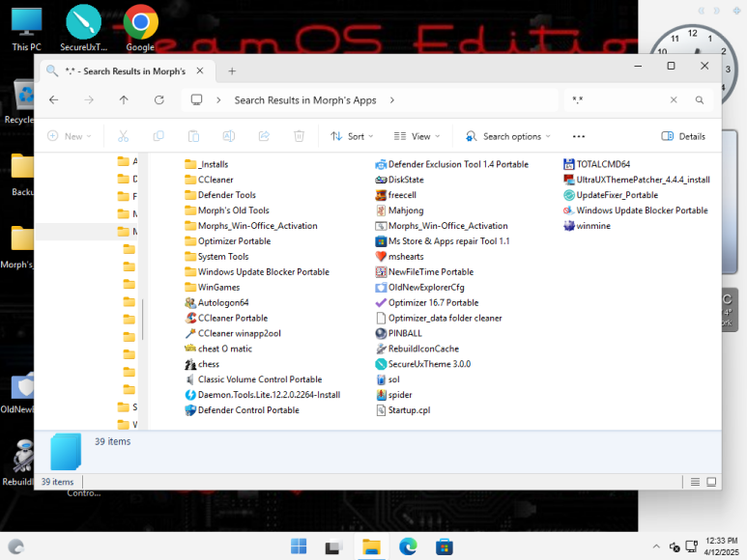Open the View dropdown menu
Screen dimensions: 747x560
pyautogui.click(x=417, y=136)
